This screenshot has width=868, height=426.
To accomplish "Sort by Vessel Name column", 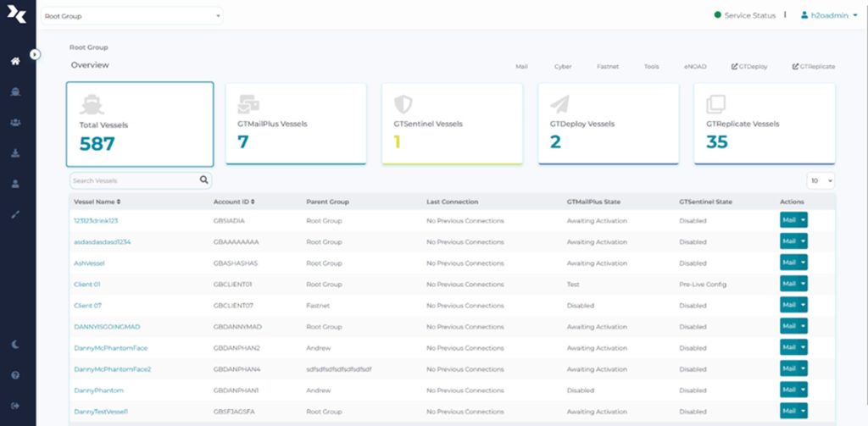I will click(x=97, y=202).
